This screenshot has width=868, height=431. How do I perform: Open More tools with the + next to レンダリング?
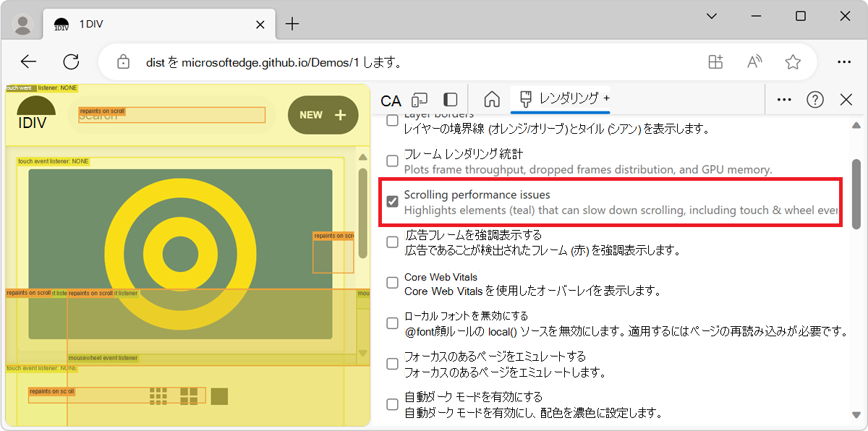point(606,99)
